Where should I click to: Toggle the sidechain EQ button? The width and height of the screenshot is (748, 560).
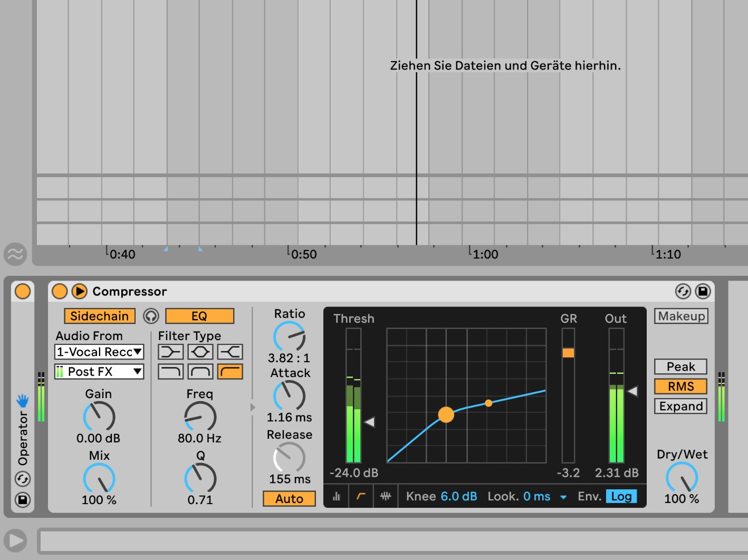point(199,316)
